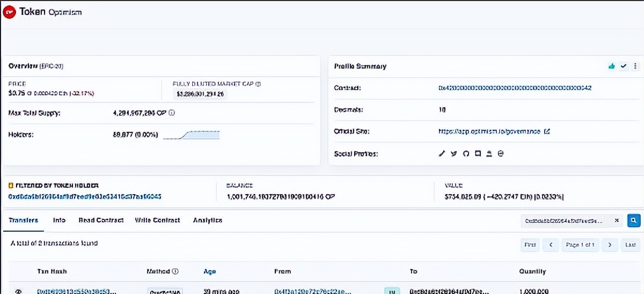Open the Twitter social profile icon

click(454, 153)
